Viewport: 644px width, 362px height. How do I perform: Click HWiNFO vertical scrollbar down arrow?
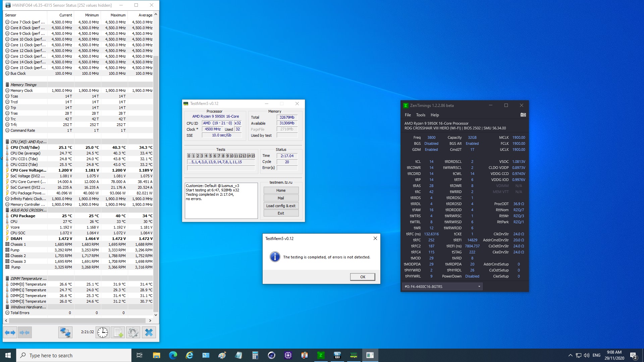pyautogui.click(x=156, y=315)
